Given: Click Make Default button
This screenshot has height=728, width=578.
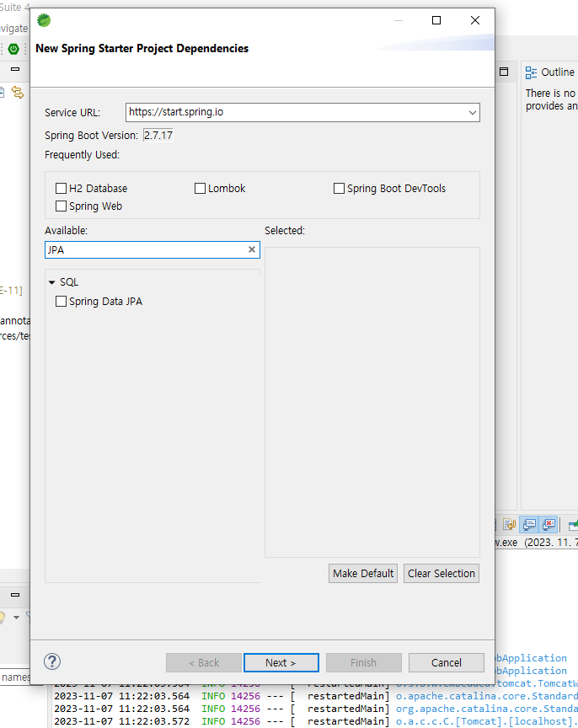Looking at the screenshot, I should click(363, 574).
